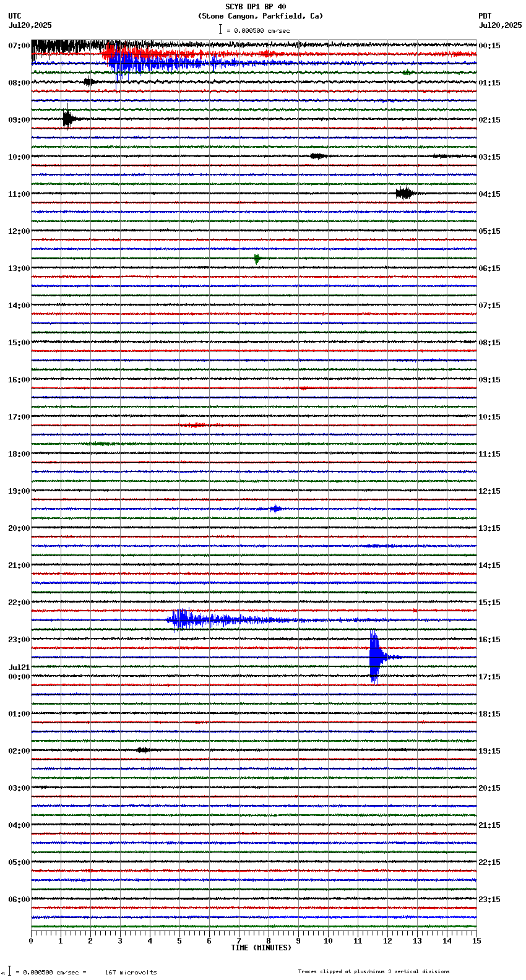Click the footer text '167 microvolts'

point(131,972)
